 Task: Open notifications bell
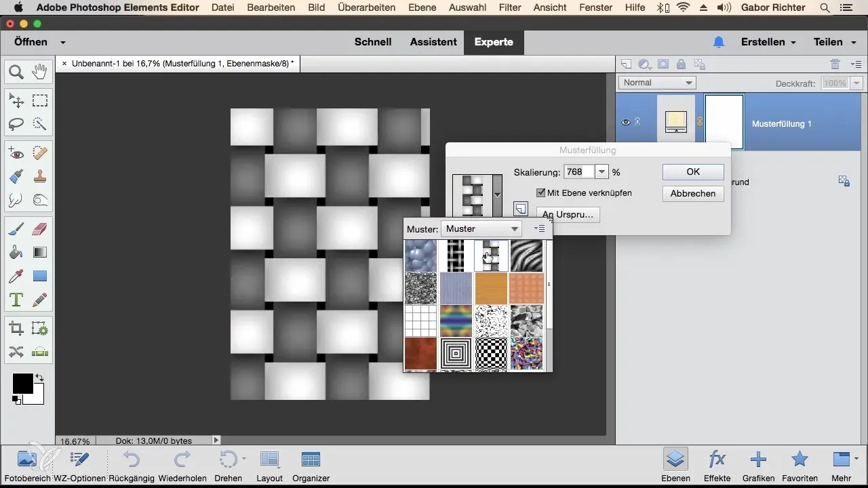[719, 42]
